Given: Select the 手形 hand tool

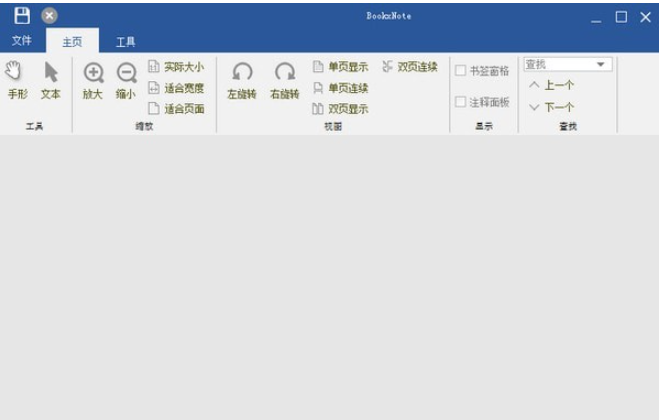Looking at the screenshot, I should [x=16, y=80].
